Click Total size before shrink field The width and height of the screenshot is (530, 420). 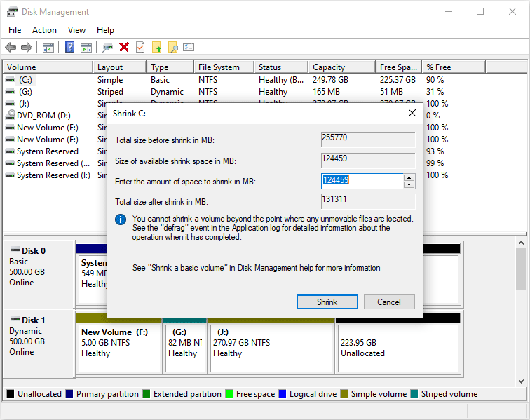coord(368,140)
